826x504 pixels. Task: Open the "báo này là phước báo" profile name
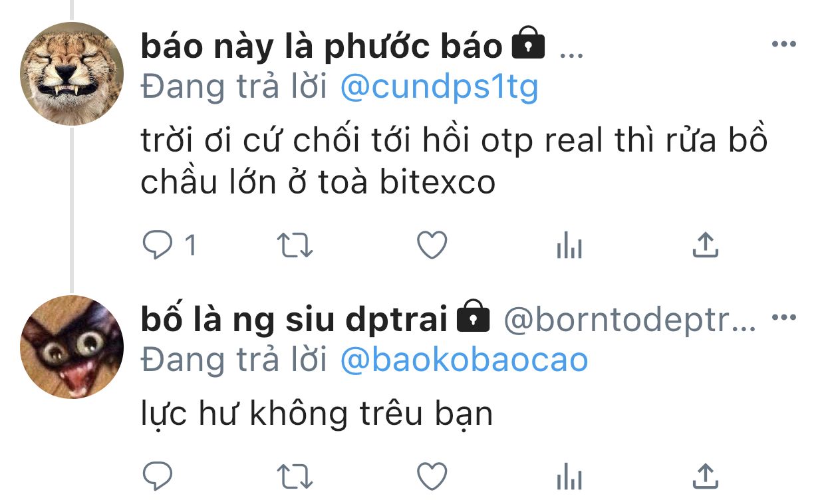(x=322, y=47)
